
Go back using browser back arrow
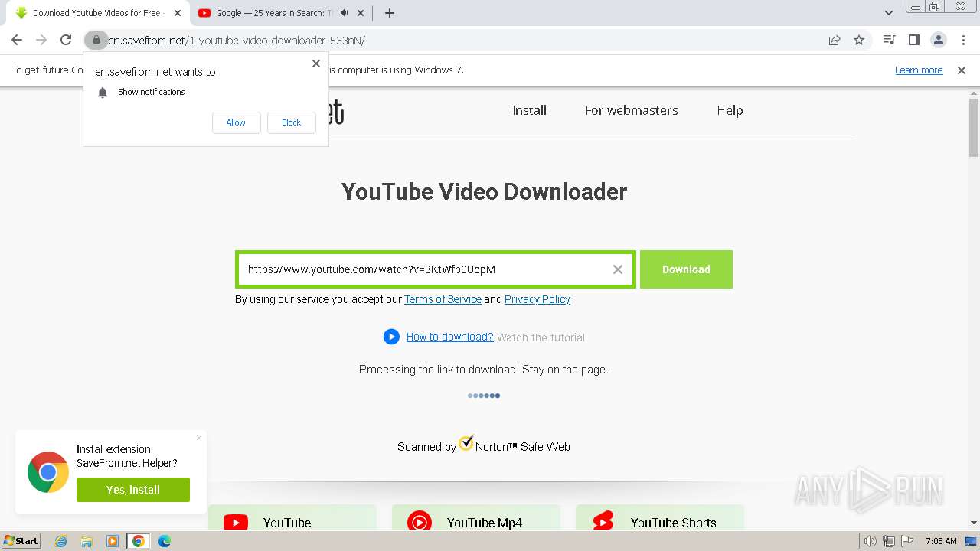pyautogui.click(x=17, y=40)
